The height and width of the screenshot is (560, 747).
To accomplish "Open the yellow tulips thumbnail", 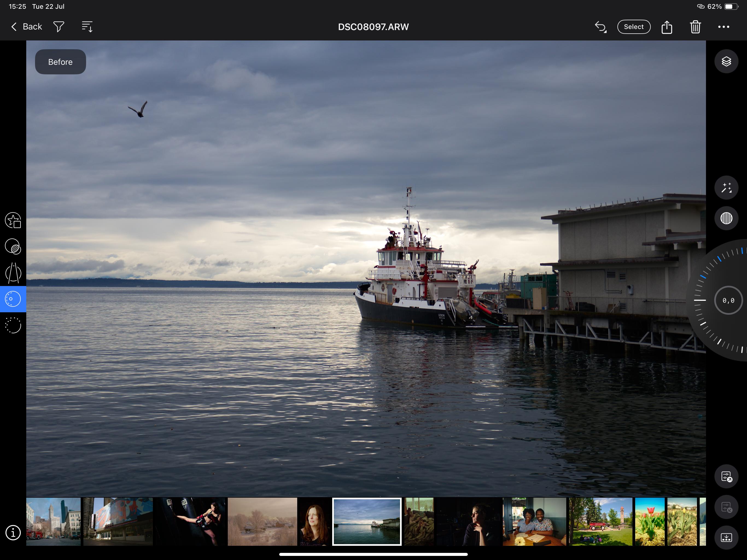I will [682, 521].
